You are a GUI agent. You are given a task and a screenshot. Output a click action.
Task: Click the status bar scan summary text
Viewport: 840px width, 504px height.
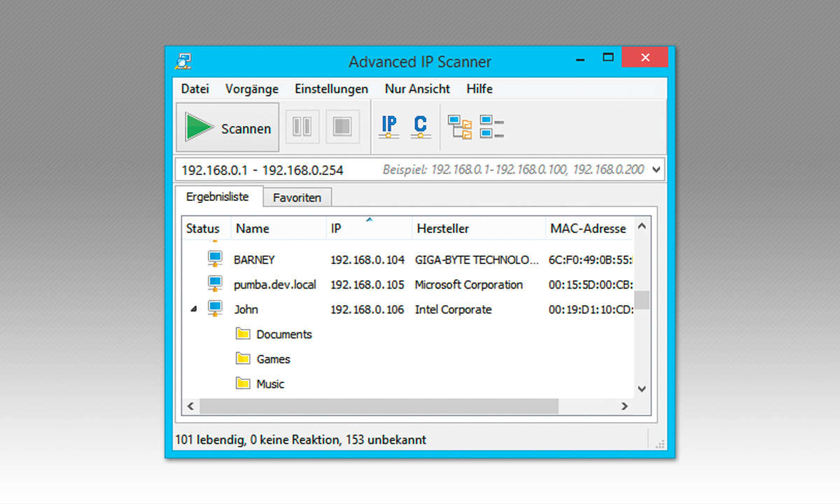(x=300, y=440)
